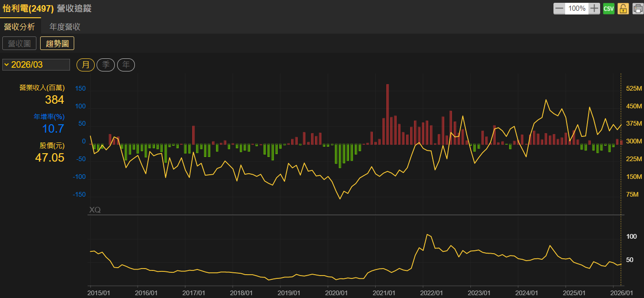Switch to the 年 yearly period

pyautogui.click(x=126, y=65)
